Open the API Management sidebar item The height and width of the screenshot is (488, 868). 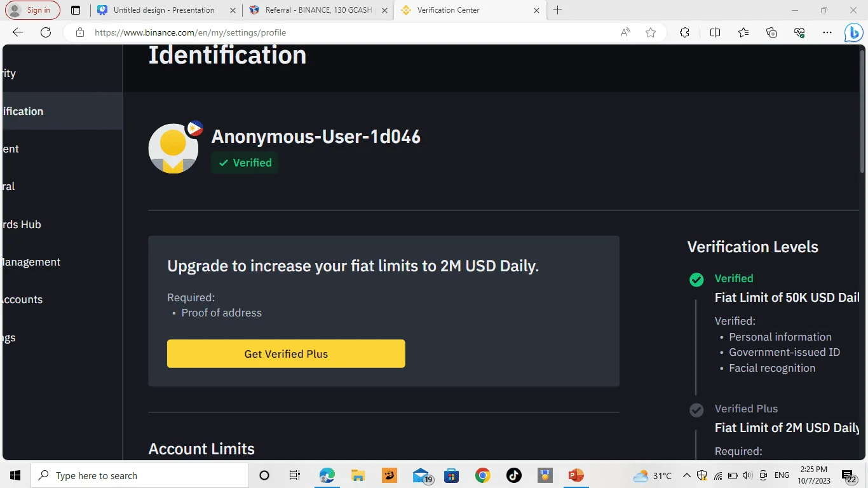click(x=62, y=262)
